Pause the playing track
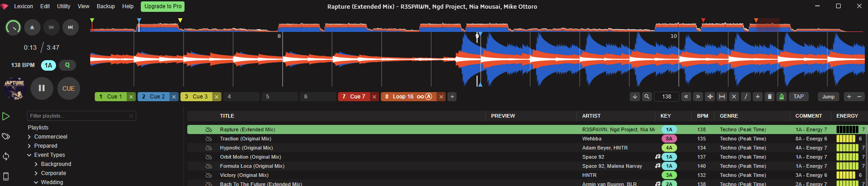 (41, 88)
